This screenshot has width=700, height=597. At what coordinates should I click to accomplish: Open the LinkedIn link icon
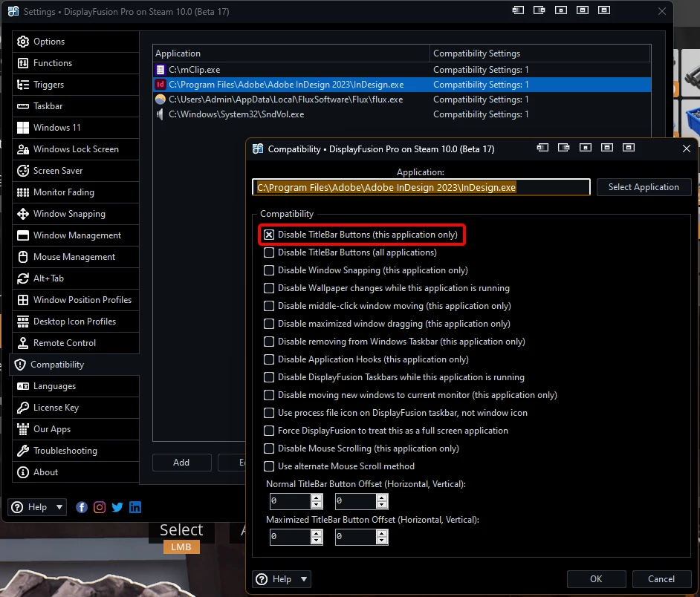pyautogui.click(x=135, y=507)
